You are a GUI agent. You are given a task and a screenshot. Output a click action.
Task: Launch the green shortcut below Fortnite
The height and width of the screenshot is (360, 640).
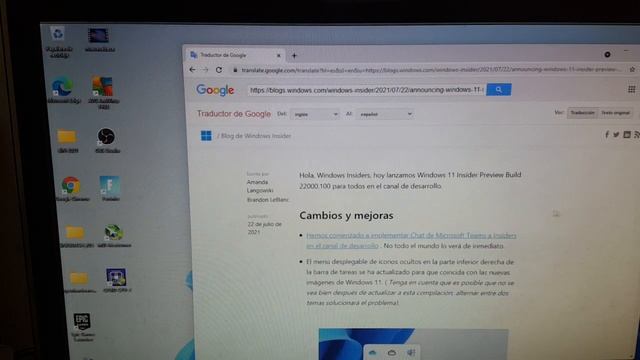[114, 236]
